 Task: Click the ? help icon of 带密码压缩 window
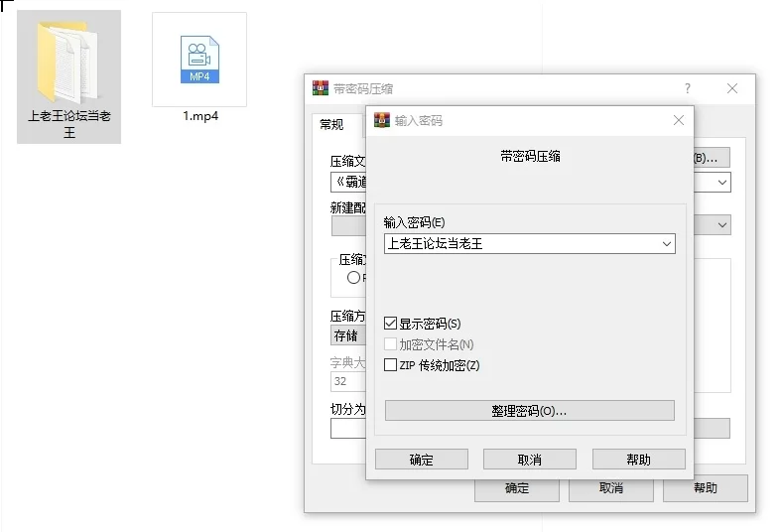tap(688, 88)
